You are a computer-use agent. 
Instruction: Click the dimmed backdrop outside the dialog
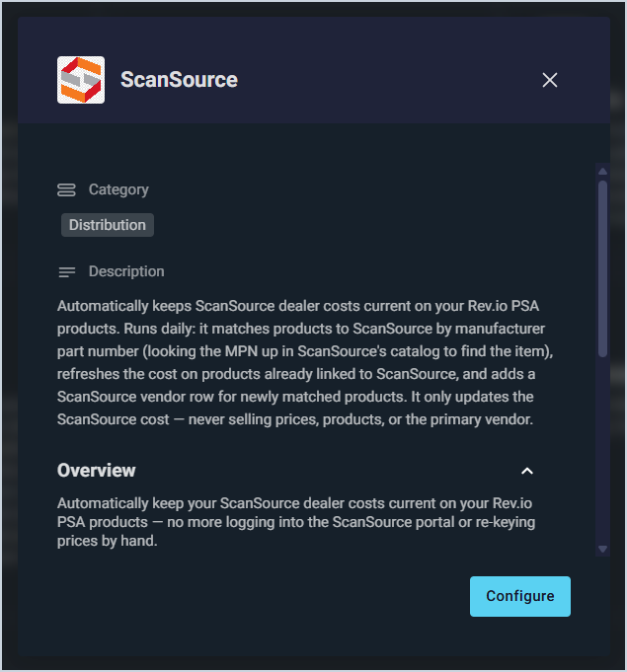click(x=10, y=336)
